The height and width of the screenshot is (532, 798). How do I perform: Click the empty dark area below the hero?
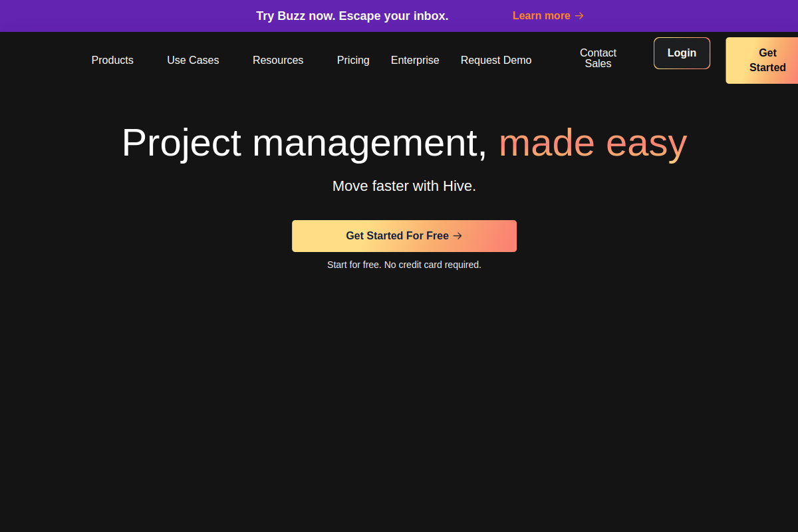(399, 399)
